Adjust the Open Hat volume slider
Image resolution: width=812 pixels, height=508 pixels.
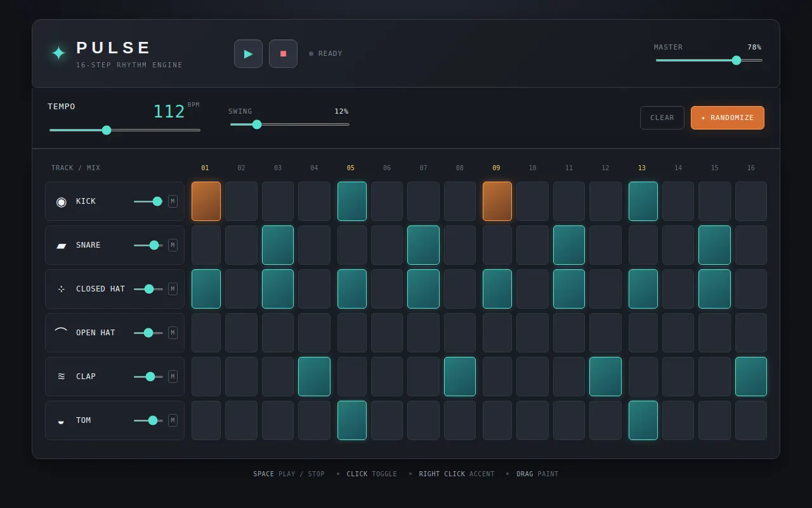click(148, 333)
